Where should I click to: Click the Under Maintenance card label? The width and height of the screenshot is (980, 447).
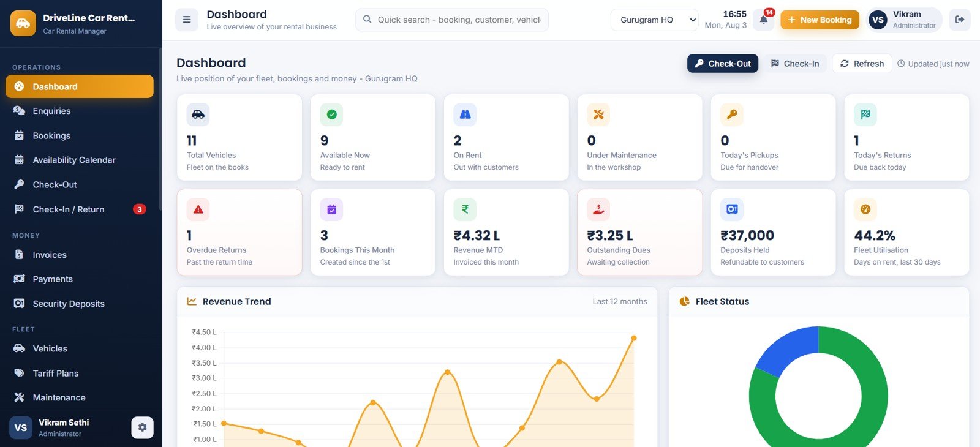pos(622,155)
